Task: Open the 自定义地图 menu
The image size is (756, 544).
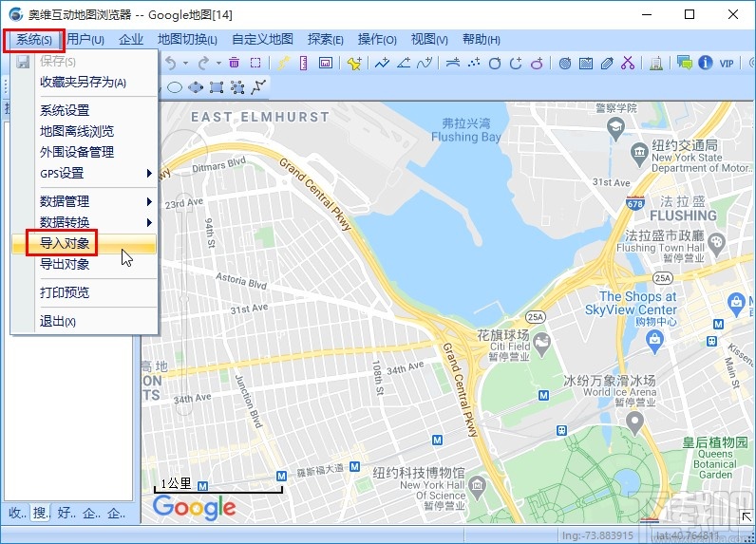Action: (262, 40)
